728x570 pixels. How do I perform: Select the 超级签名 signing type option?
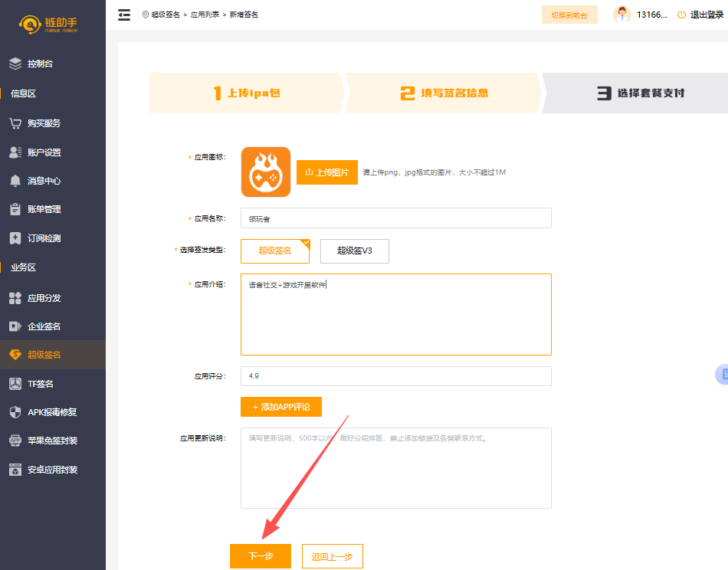[x=275, y=251]
